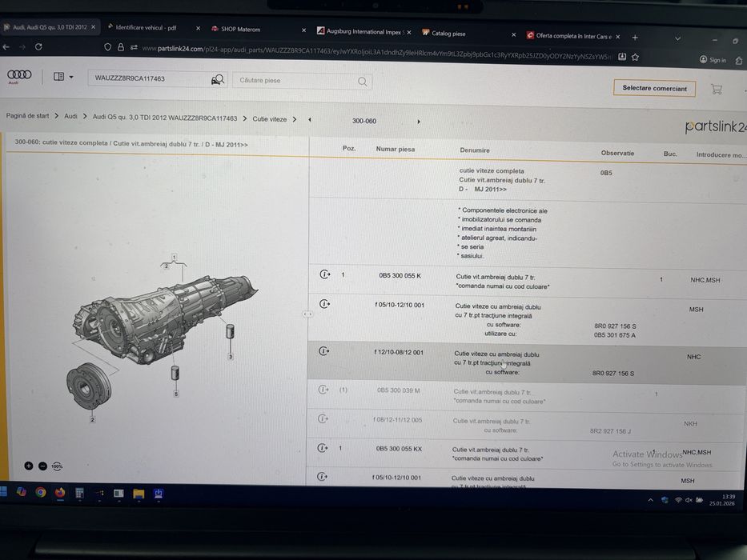747x560 pixels.
Task: Show hidden system tray icons
Action: click(x=650, y=500)
